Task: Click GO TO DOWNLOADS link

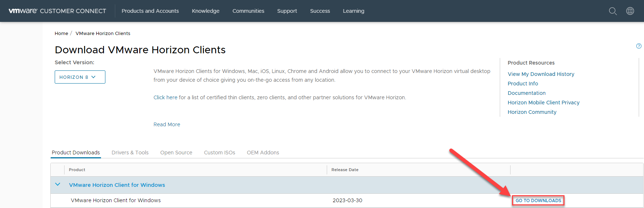Action: click(538, 200)
